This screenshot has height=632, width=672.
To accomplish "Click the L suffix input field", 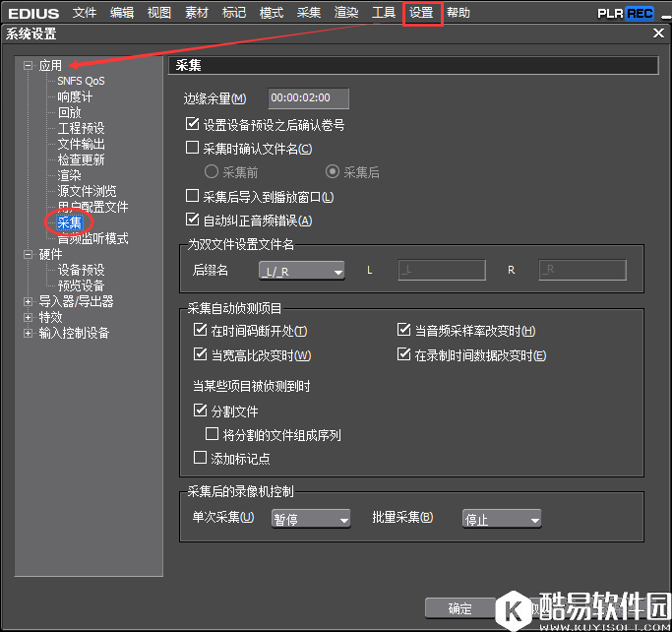I will coord(442,270).
